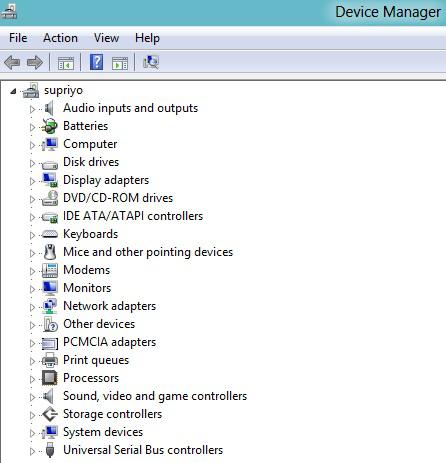Click the PCMCIA adapters icon
The width and height of the screenshot is (446, 463).
click(50, 343)
